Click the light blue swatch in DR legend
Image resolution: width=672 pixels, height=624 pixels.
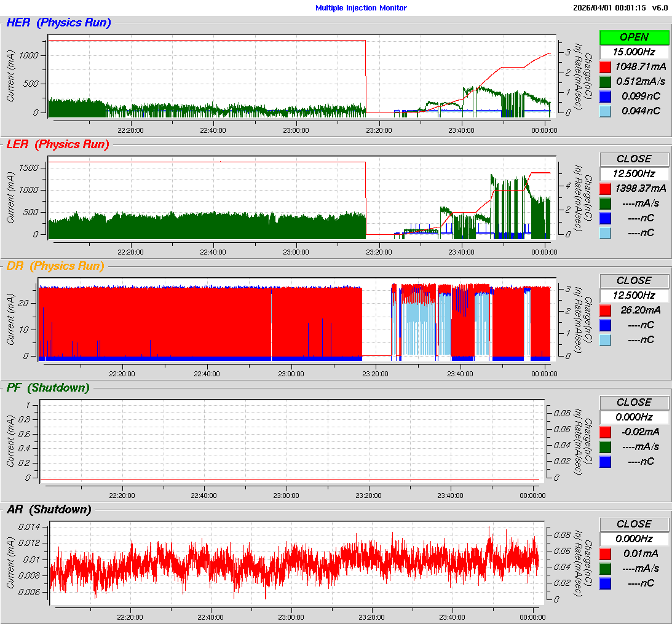pos(605,339)
